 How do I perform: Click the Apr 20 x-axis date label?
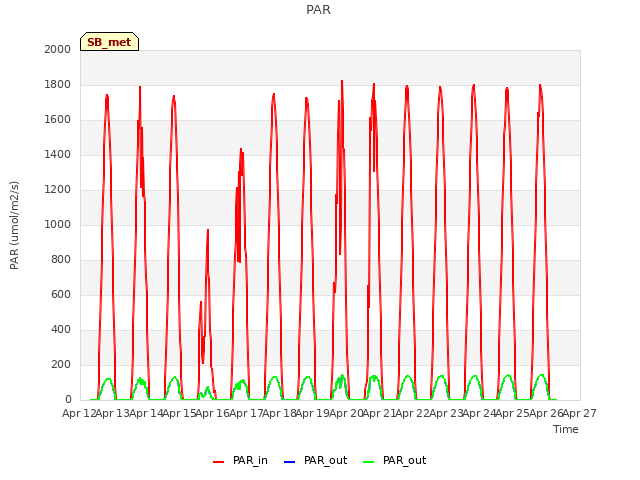click(346, 413)
